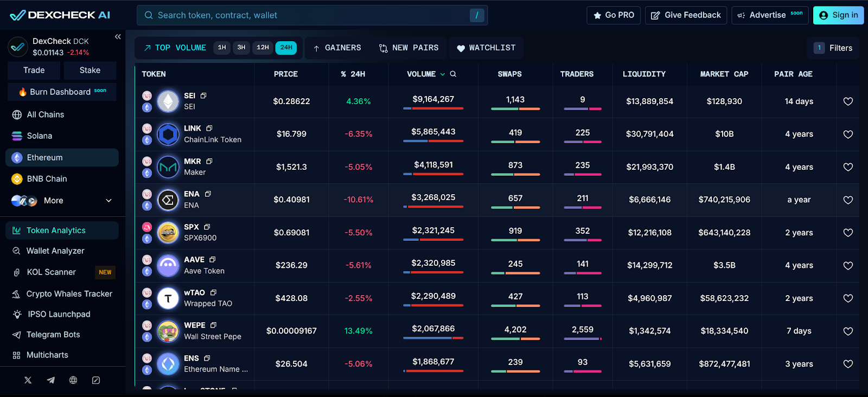This screenshot has width=868, height=397.
Task: Copy the wTAO token contract address
Action: (x=213, y=293)
